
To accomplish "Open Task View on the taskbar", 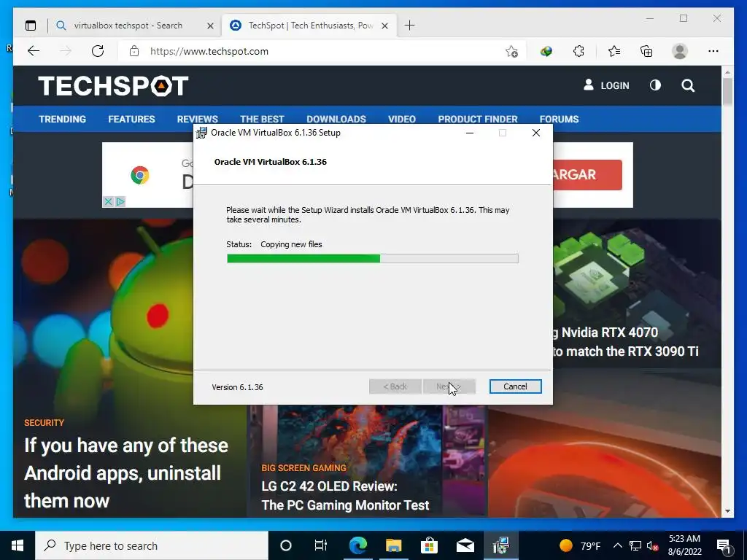I will click(x=321, y=545).
